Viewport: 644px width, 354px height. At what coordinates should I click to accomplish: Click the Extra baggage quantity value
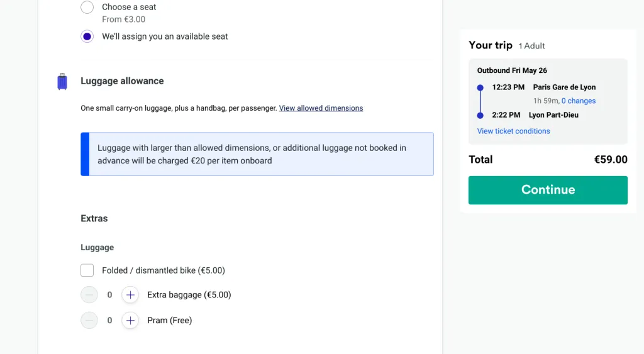pos(109,295)
